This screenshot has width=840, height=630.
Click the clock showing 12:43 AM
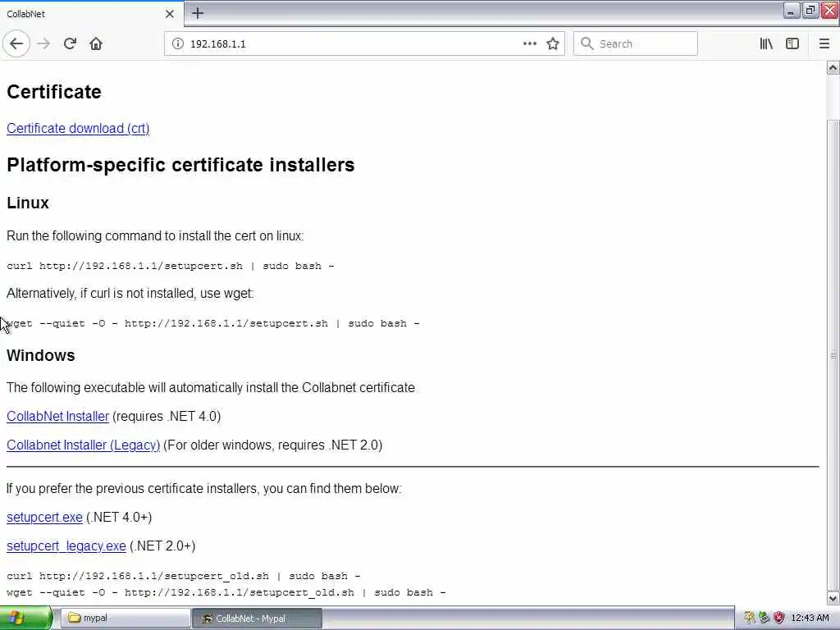pyautogui.click(x=810, y=618)
